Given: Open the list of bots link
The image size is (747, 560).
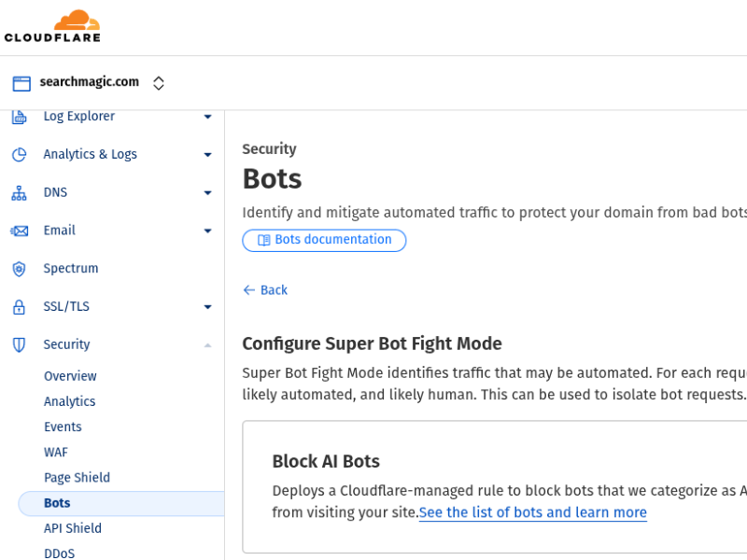Looking at the screenshot, I should point(532,512).
